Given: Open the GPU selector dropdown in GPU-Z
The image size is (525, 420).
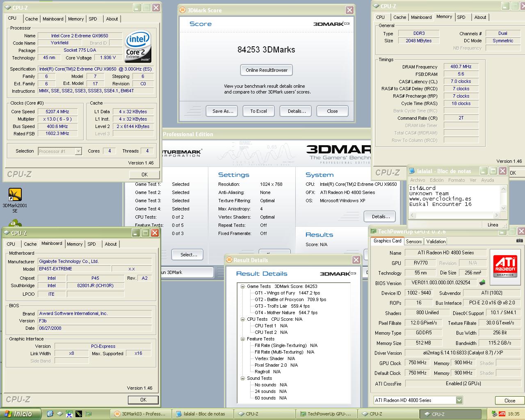Looking at the screenshot, I should tap(459, 400).
